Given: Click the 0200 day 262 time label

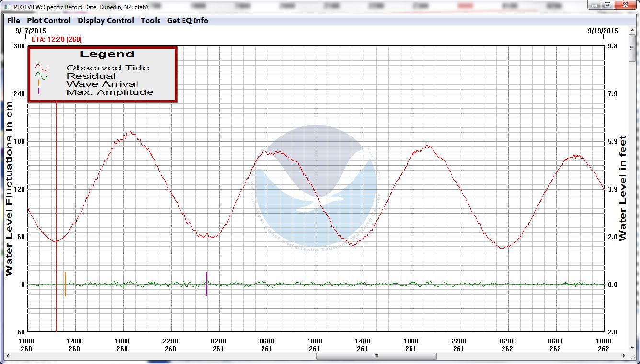Looking at the screenshot, I should click(507, 345).
